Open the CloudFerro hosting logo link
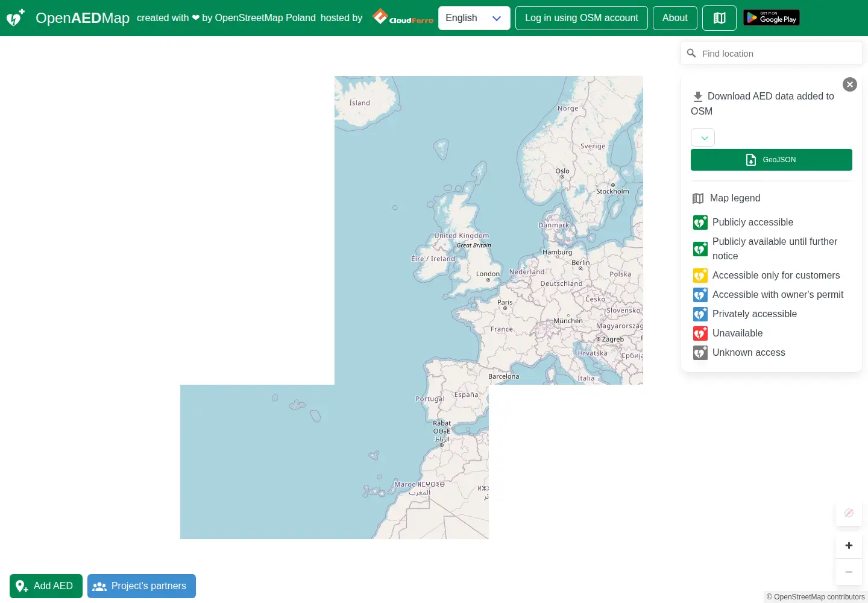 click(403, 17)
